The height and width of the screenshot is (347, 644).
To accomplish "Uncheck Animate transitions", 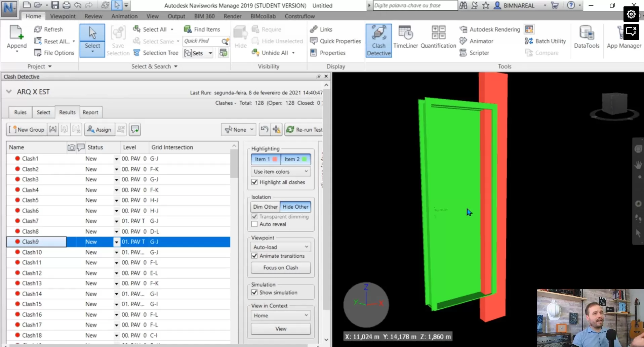I will [254, 256].
